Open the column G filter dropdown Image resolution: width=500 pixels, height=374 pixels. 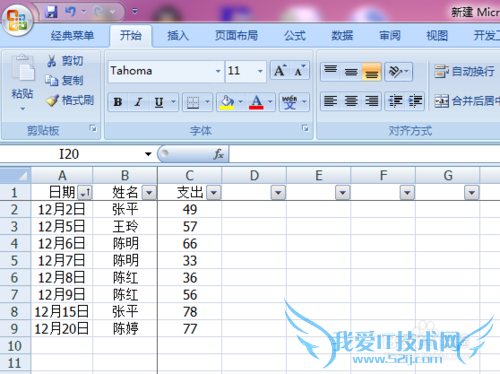[472, 192]
